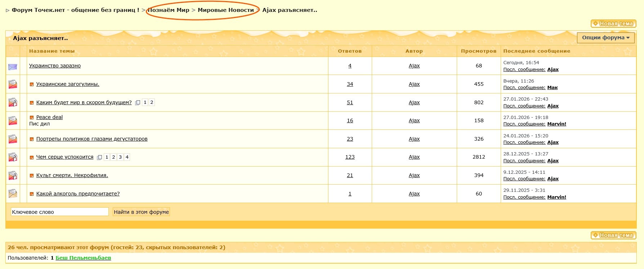Screen dimensions: 644x269
Task: Click the orange new-post icon before Peace deal
Action: (x=32, y=118)
